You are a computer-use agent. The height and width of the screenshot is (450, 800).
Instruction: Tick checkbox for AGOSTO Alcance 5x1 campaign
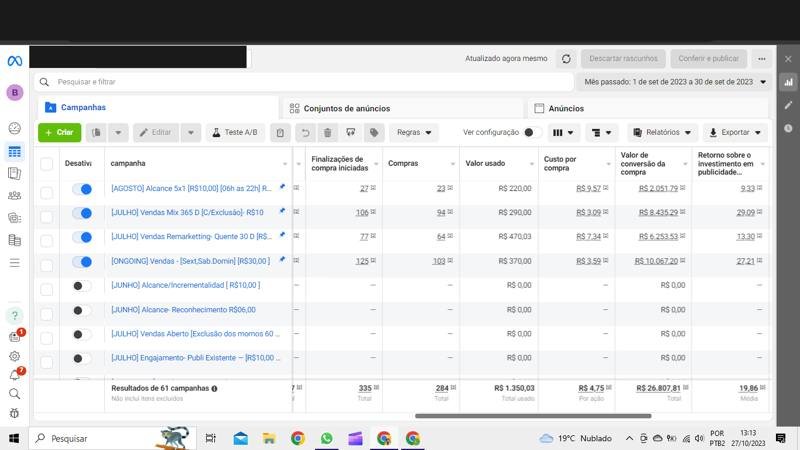tap(46, 192)
